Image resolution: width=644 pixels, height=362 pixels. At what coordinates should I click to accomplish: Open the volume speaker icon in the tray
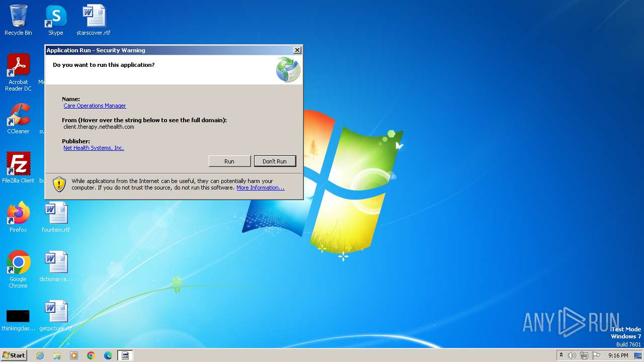click(572, 355)
